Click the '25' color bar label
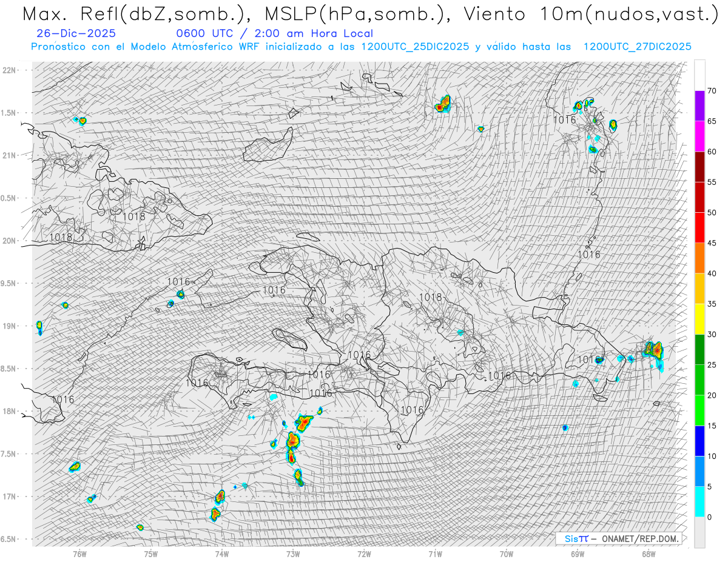This screenshot has width=728, height=562. pyautogui.click(x=712, y=365)
